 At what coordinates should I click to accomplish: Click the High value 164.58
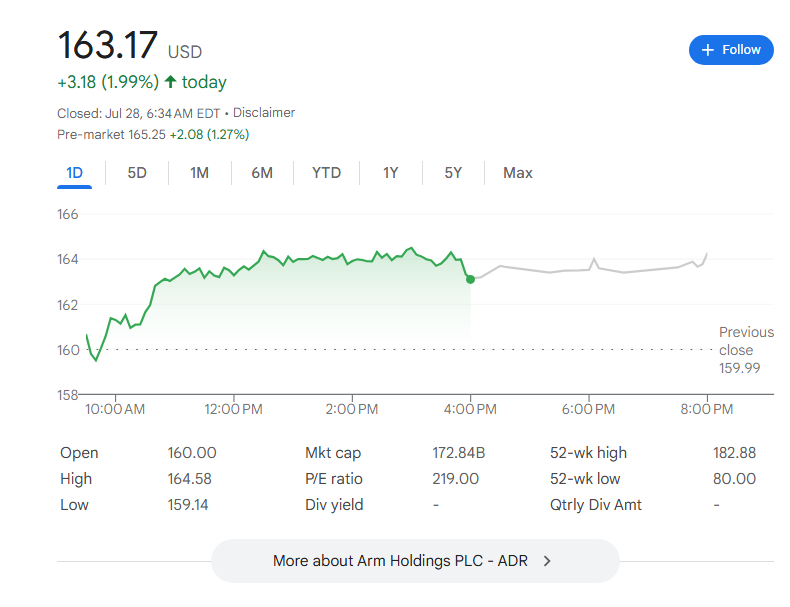(x=189, y=479)
